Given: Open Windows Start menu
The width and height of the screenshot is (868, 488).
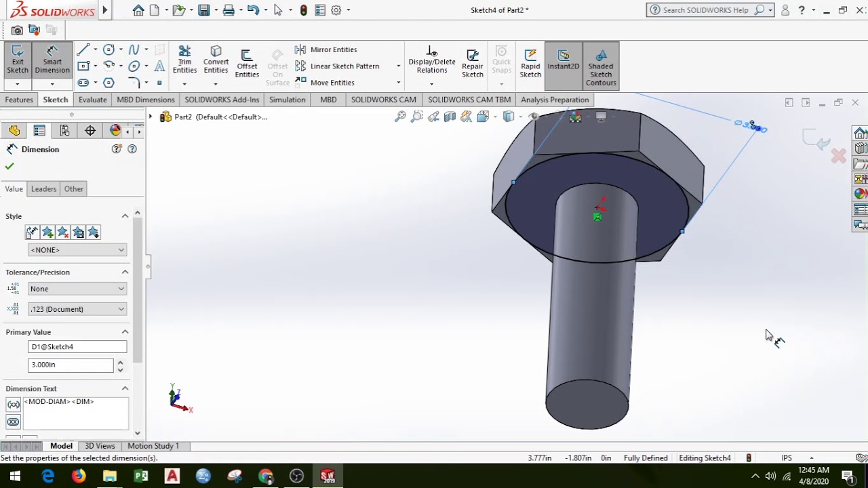Looking at the screenshot, I should point(15,476).
